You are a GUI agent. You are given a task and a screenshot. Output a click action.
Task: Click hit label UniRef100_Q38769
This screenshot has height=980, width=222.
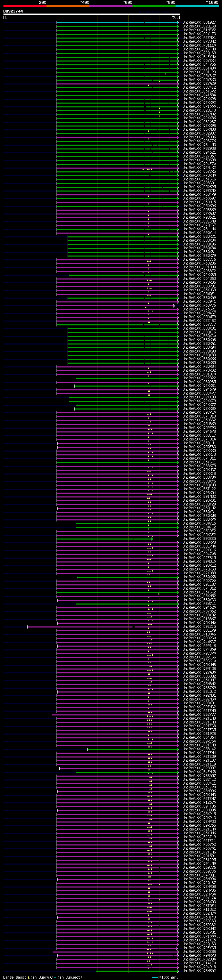(x=199, y=688)
